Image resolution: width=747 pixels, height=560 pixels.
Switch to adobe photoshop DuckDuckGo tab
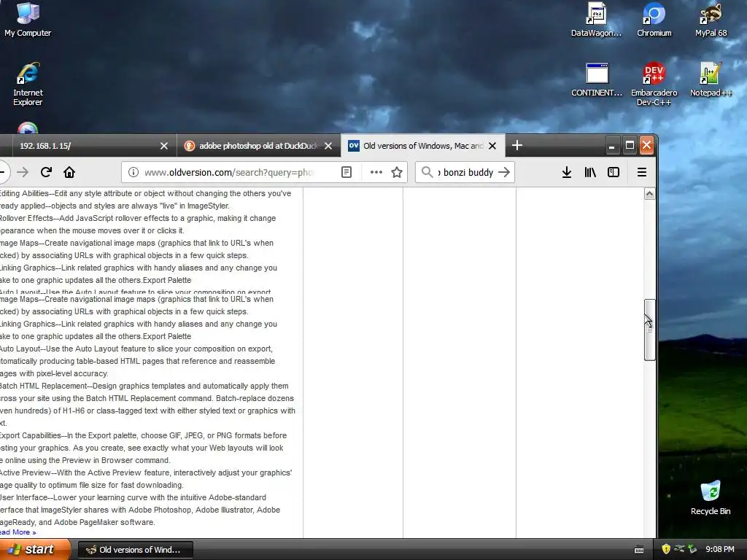click(x=258, y=146)
